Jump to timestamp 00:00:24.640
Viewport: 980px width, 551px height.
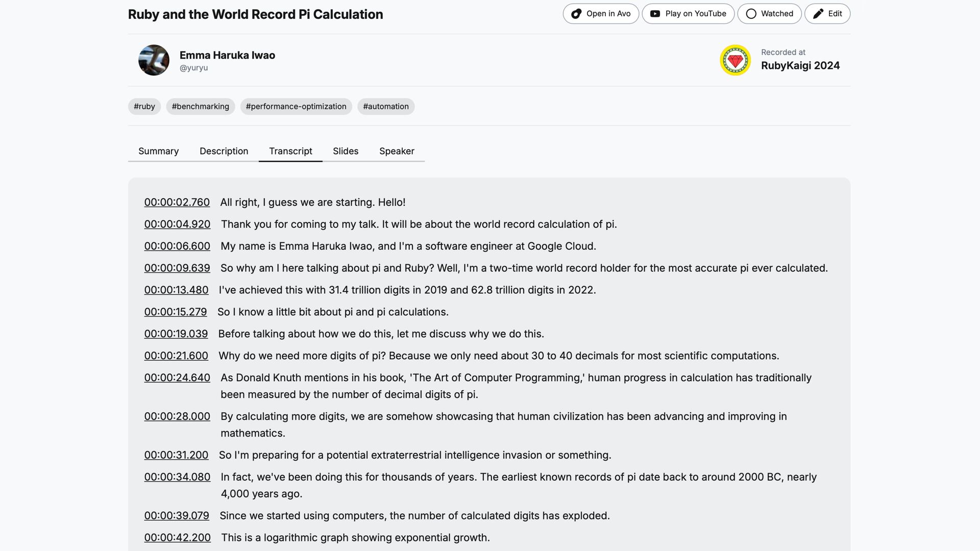[177, 378]
